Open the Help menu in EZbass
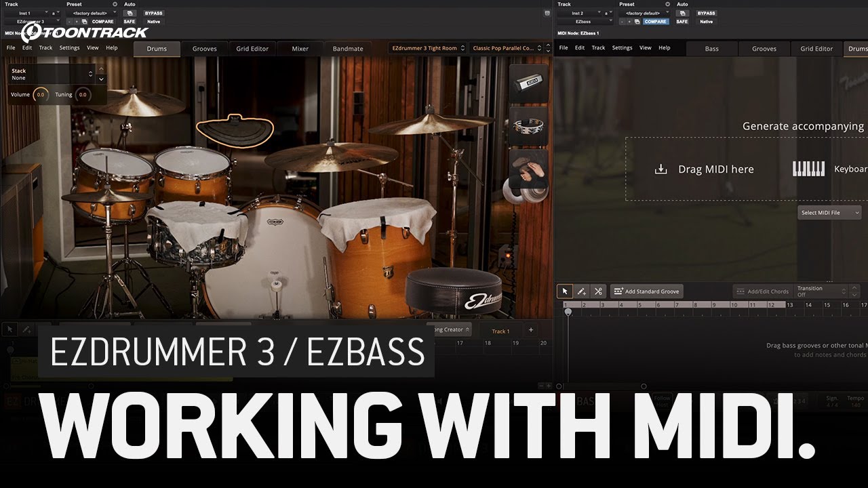The image size is (868, 488). (665, 48)
